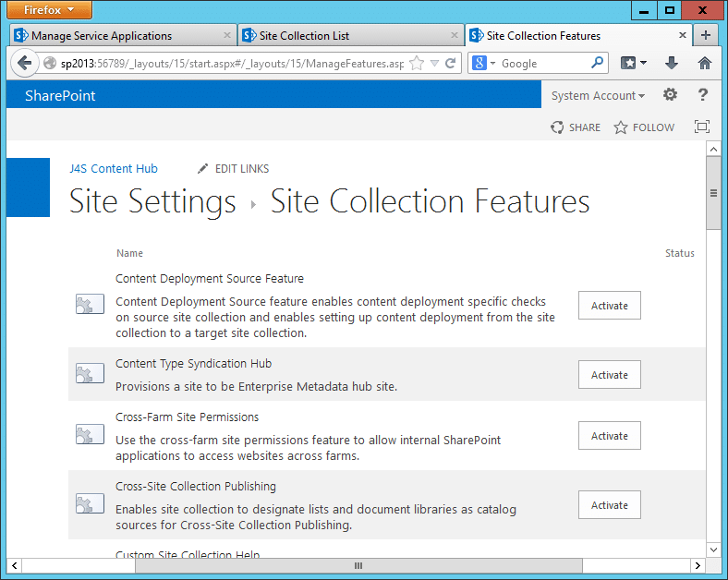This screenshot has width=728, height=580.
Task: Click the address bar URL field
Action: [x=232, y=63]
